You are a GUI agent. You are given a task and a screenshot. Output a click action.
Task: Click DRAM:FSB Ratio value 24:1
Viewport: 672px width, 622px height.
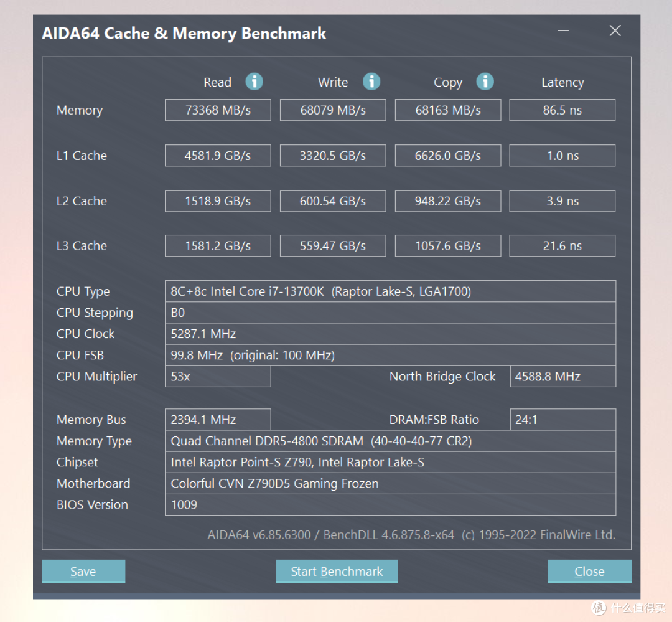[x=562, y=420]
